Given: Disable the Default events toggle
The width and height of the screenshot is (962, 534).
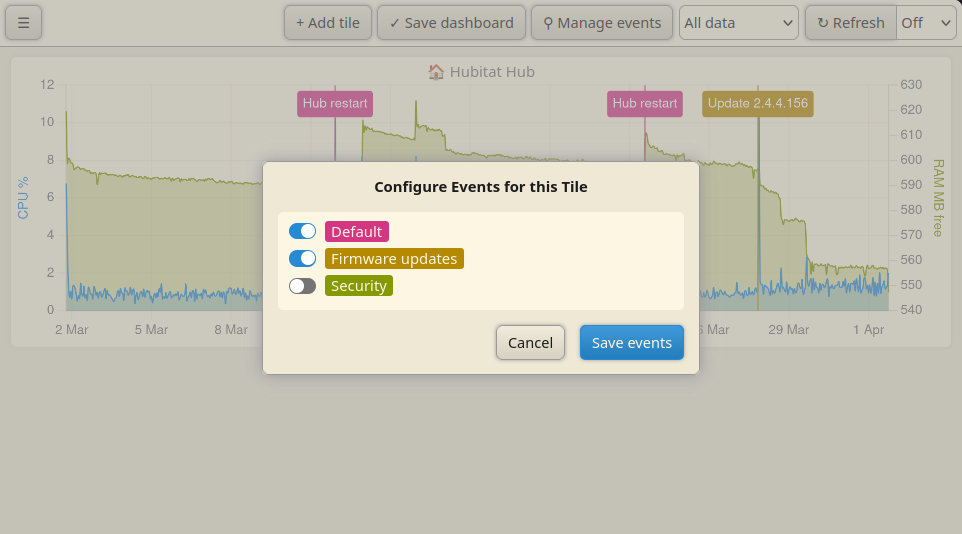Looking at the screenshot, I should 302,231.
